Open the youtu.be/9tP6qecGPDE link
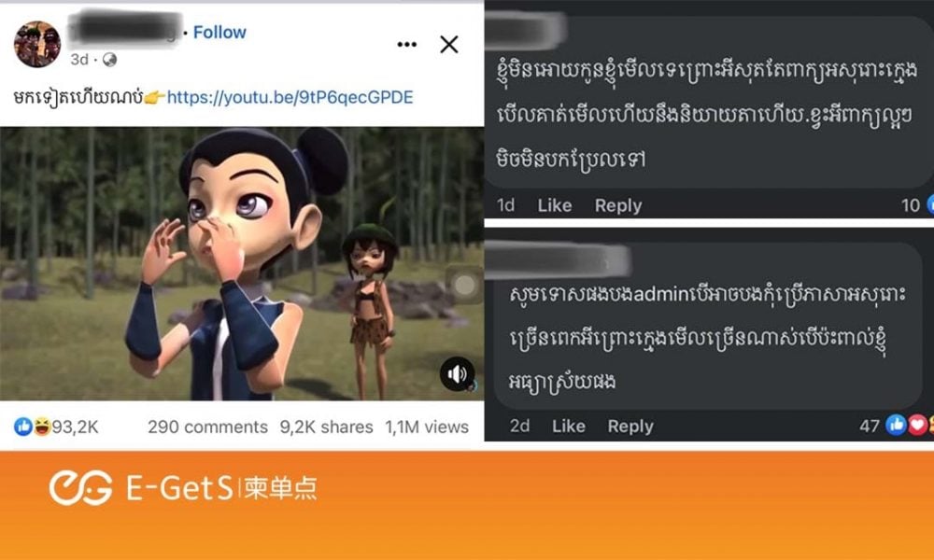The height and width of the screenshot is (560, 934). pyautogui.click(x=290, y=98)
